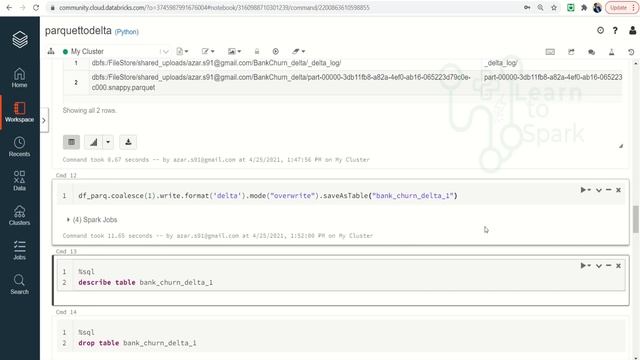The width and height of the screenshot is (640, 360).
Task: Open the user account icon
Action: [x=632, y=30]
